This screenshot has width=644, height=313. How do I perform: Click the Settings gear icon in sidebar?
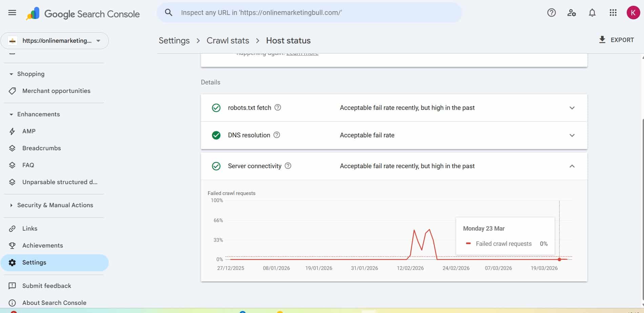pyautogui.click(x=12, y=262)
